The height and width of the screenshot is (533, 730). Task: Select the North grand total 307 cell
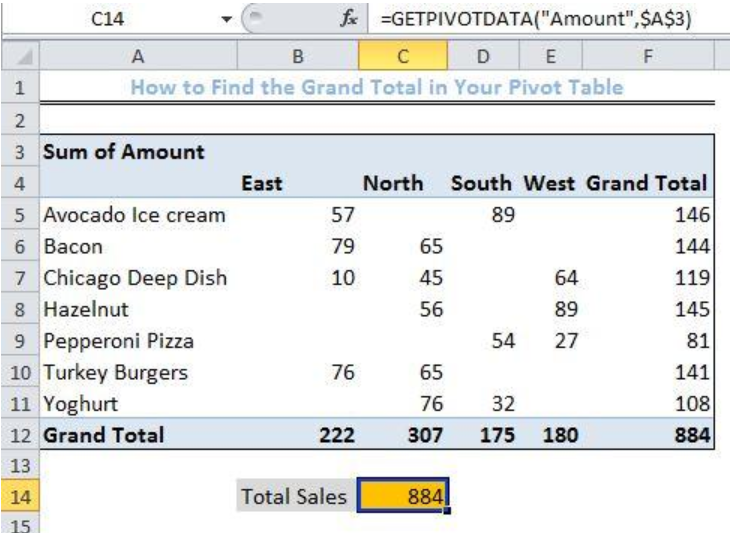[x=403, y=434]
